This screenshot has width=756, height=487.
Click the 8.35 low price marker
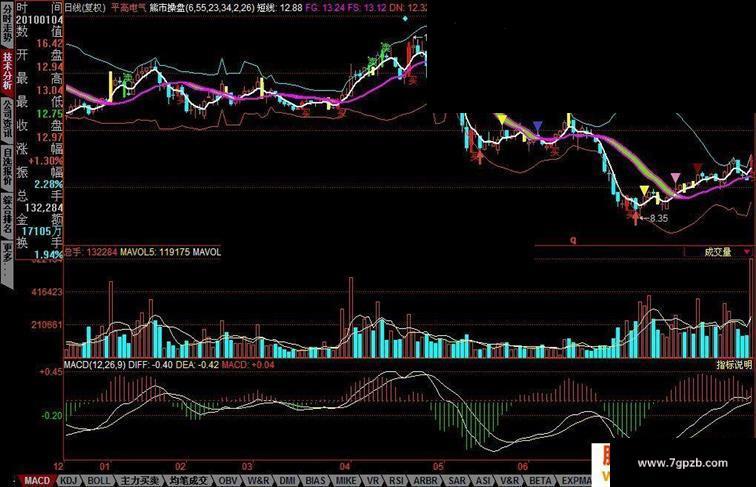659,218
